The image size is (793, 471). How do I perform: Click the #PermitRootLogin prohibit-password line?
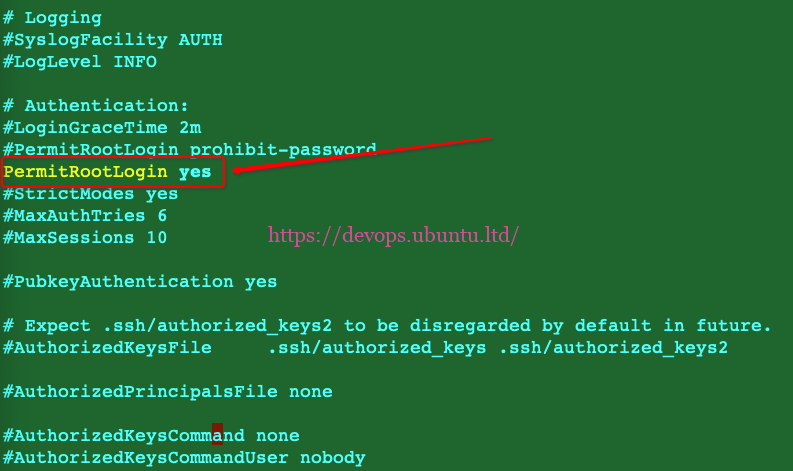(x=190, y=150)
